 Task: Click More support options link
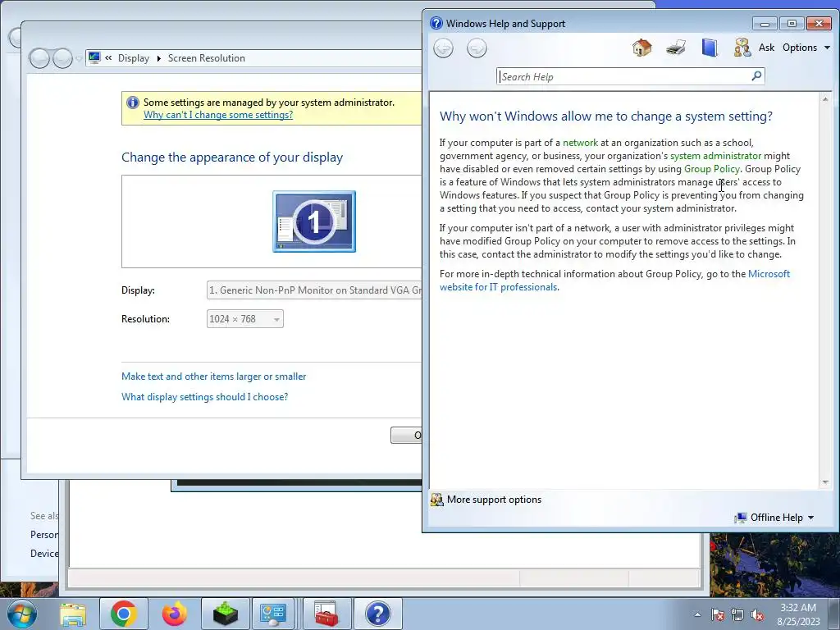(494, 500)
